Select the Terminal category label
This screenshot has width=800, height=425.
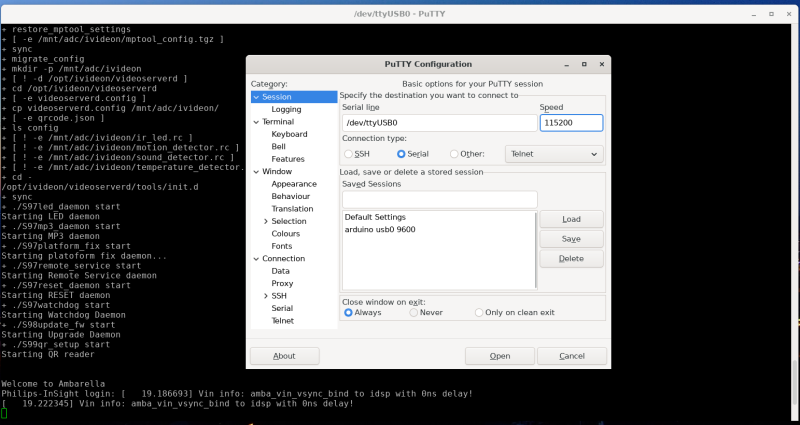(x=278, y=122)
